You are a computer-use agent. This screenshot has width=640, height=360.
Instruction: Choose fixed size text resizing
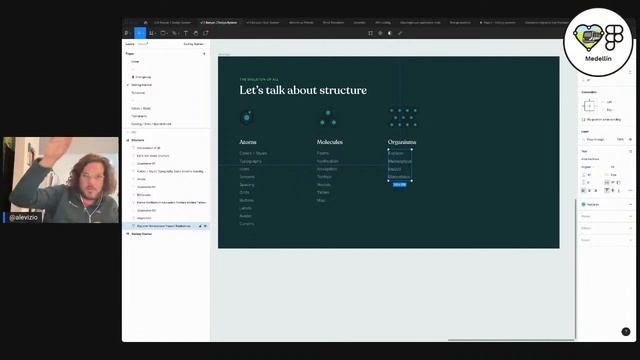click(619, 182)
